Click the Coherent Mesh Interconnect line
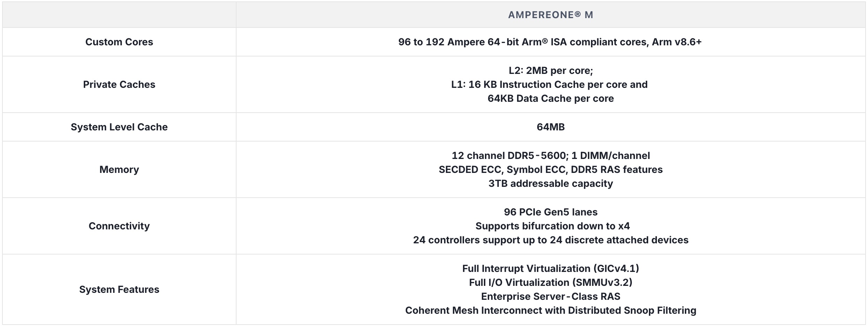 [551, 310]
